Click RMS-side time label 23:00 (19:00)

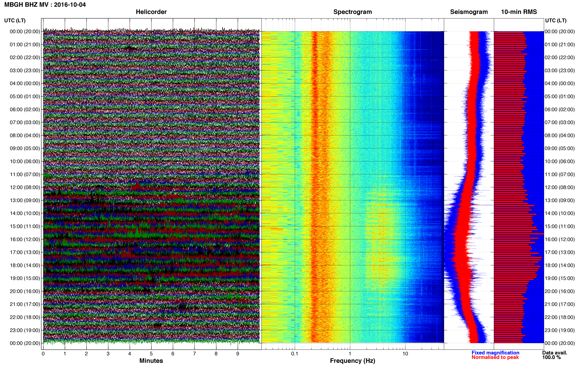coord(560,330)
